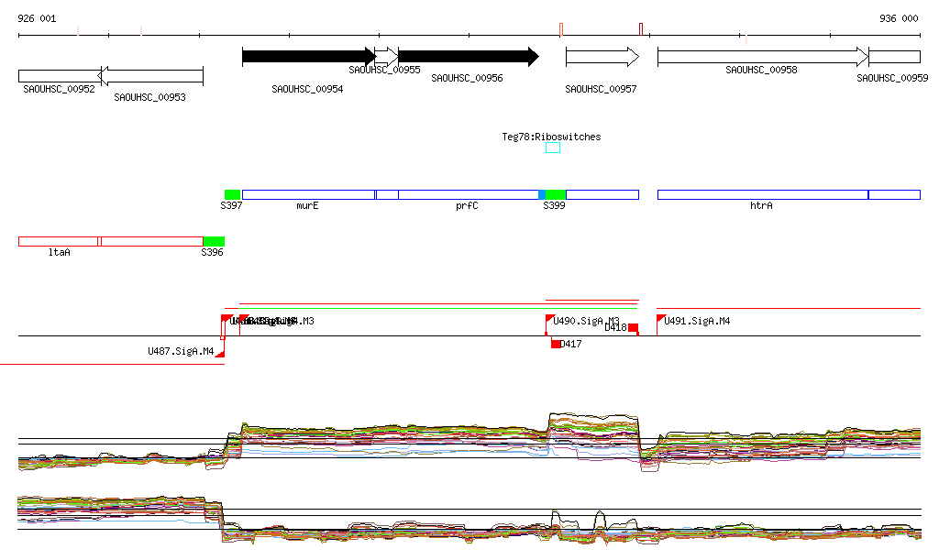
Task: Click the blue box between murE and prfC
Action: pyautogui.click(x=387, y=194)
